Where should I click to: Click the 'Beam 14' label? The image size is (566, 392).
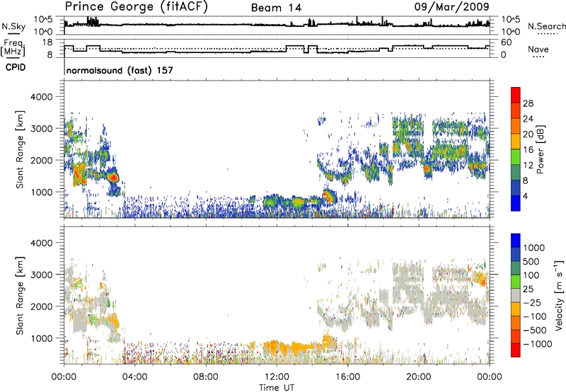coord(276,8)
